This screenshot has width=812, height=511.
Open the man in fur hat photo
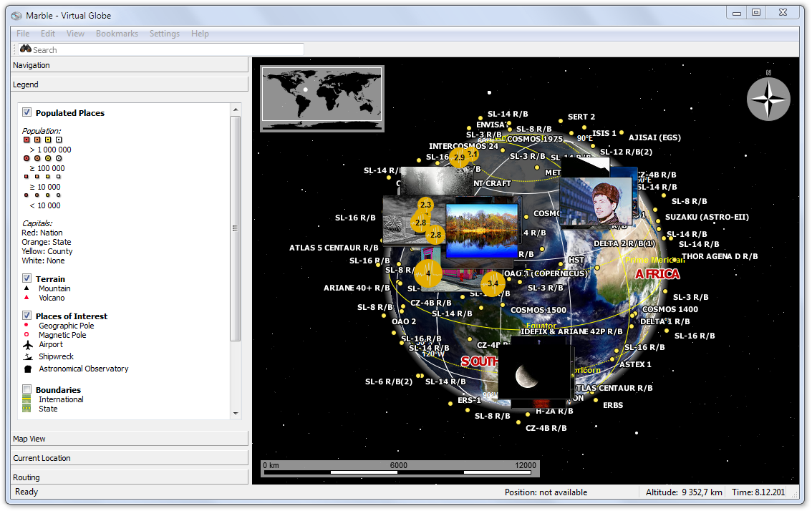pos(596,202)
